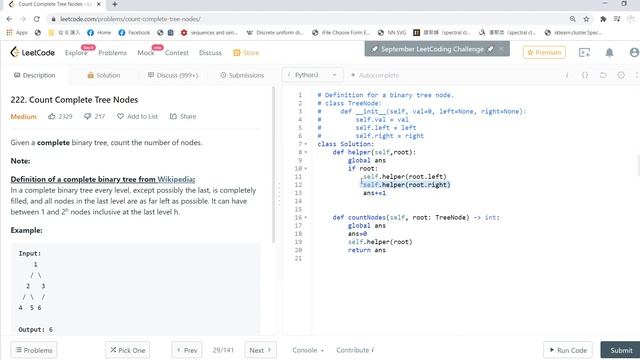The width and height of the screenshot is (640, 360).
Task: Click the panel divider drag handle
Action: 279,195
